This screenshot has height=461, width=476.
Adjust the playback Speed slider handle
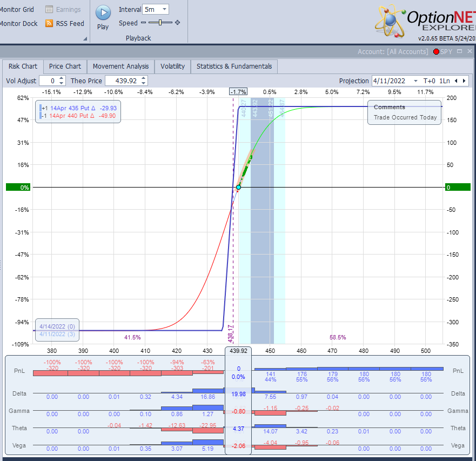[160, 23]
